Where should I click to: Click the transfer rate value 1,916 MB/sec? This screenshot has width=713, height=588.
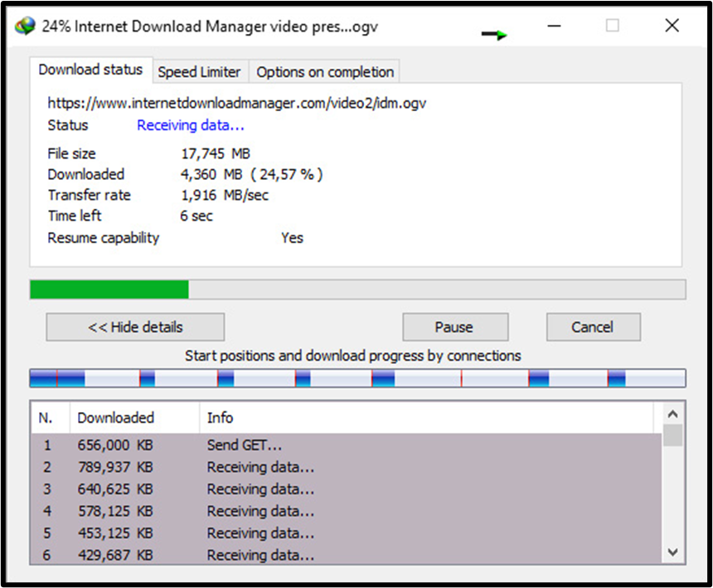(225, 195)
